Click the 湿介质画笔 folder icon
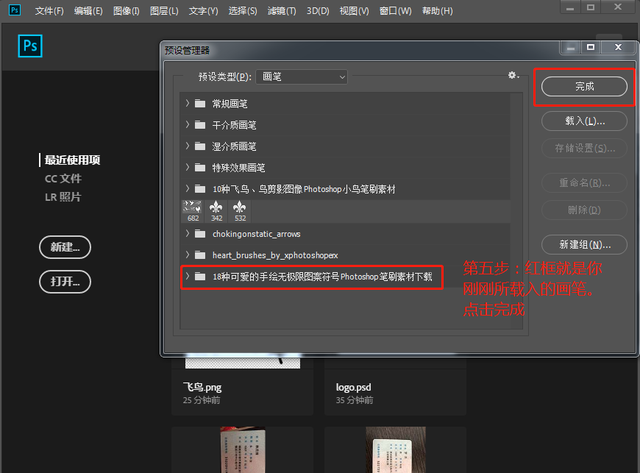Screen dimensions: 640x473 pyautogui.click(x=200, y=146)
